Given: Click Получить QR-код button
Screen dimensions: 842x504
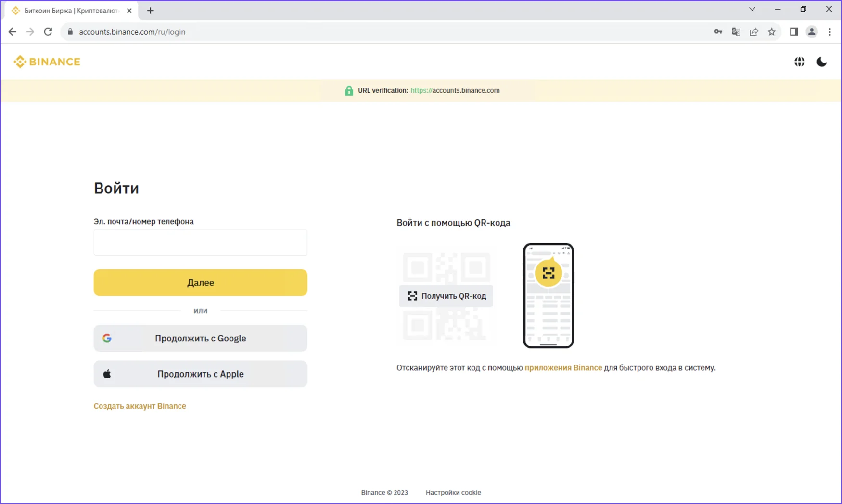Looking at the screenshot, I should (x=446, y=296).
